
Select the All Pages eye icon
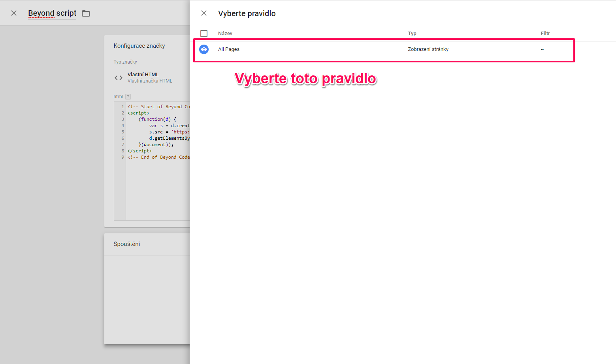point(204,49)
